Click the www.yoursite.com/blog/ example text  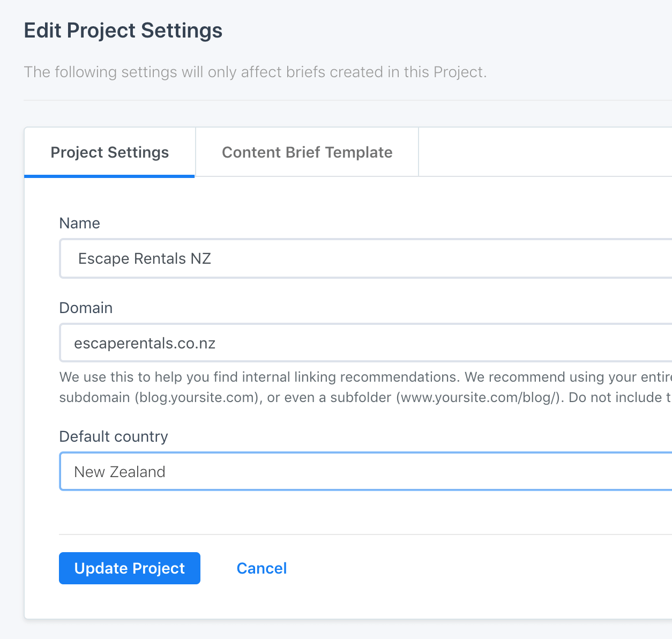[x=477, y=397]
